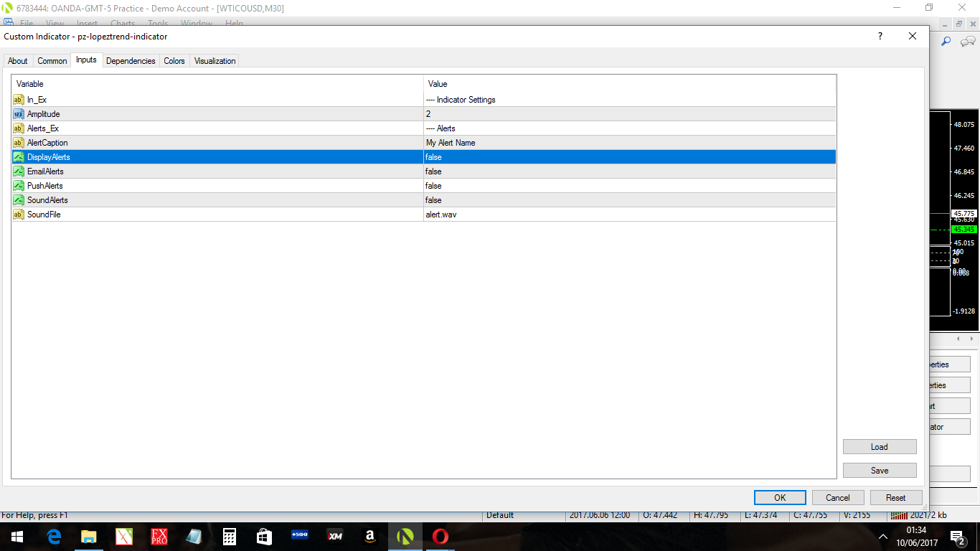Click the Value column header
The width and height of the screenshot is (980, 551).
(x=630, y=84)
